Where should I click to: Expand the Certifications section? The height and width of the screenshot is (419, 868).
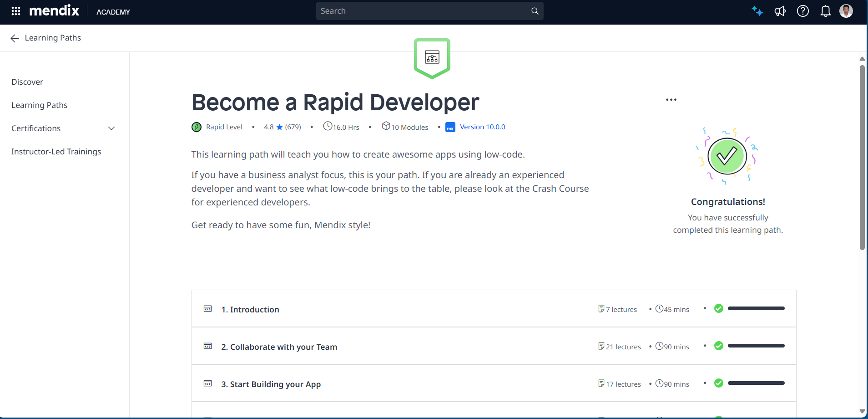point(111,128)
